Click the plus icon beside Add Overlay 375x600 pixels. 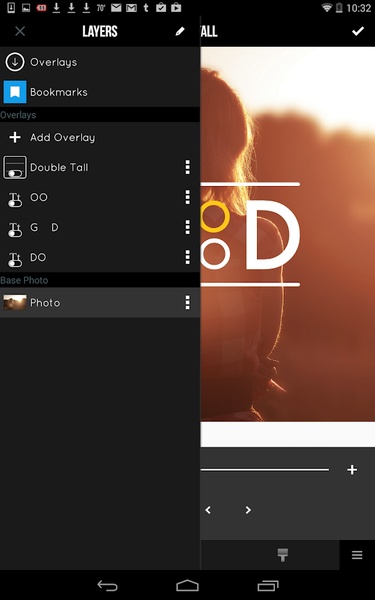point(15,137)
